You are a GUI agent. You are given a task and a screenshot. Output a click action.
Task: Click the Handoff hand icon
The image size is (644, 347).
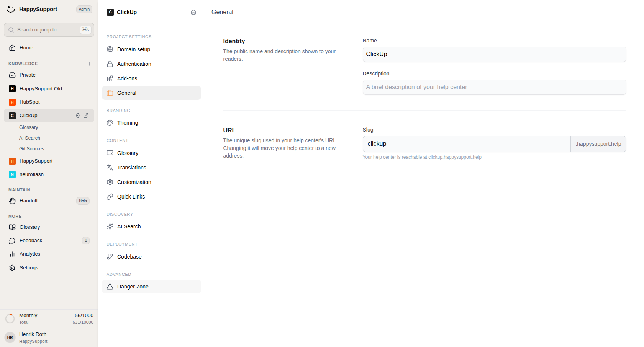point(12,201)
